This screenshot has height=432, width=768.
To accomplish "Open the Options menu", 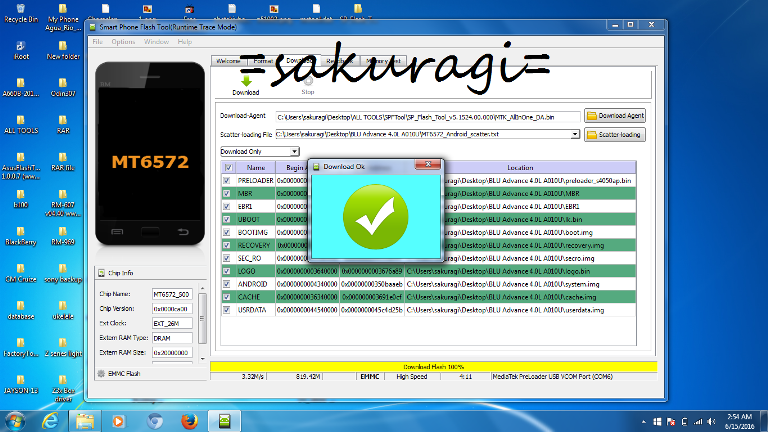I will tap(123, 42).
